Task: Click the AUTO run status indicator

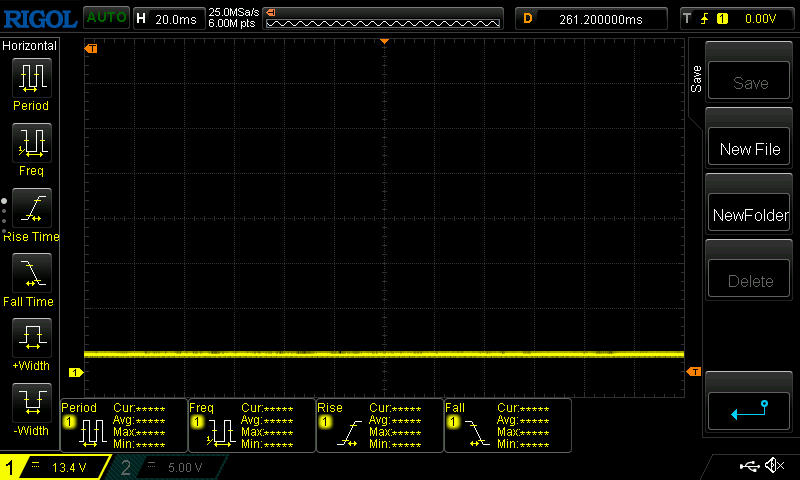Action: [x=105, y=17]
